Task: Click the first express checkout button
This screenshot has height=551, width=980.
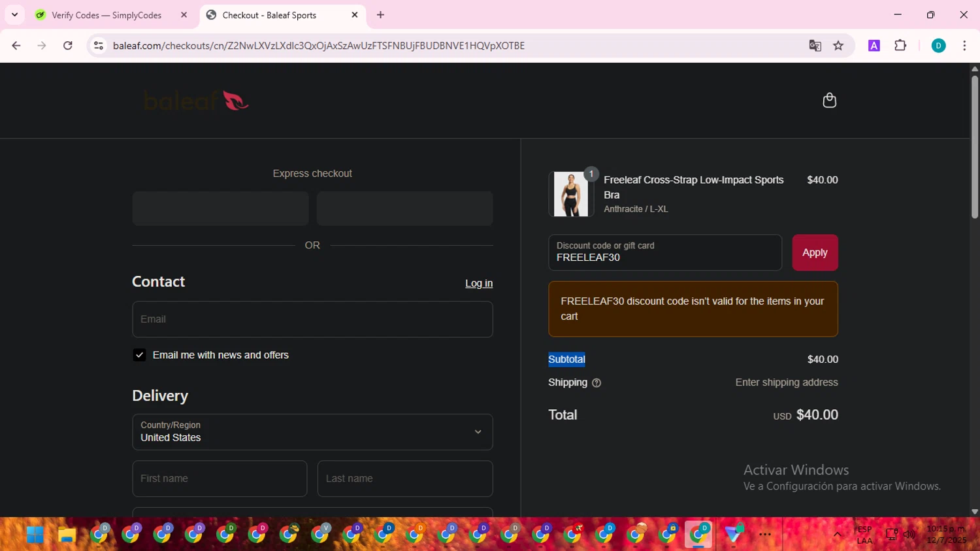Action: (220, 209)
